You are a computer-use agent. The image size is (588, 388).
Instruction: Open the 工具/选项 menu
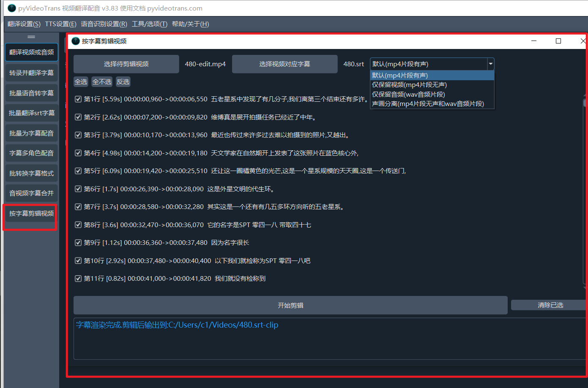click(x=149, y=24)
